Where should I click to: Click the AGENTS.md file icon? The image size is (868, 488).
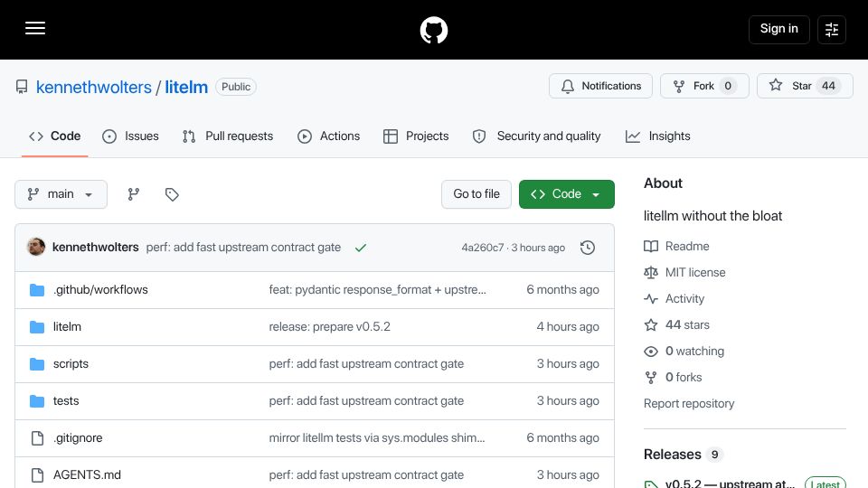[37, 475]
